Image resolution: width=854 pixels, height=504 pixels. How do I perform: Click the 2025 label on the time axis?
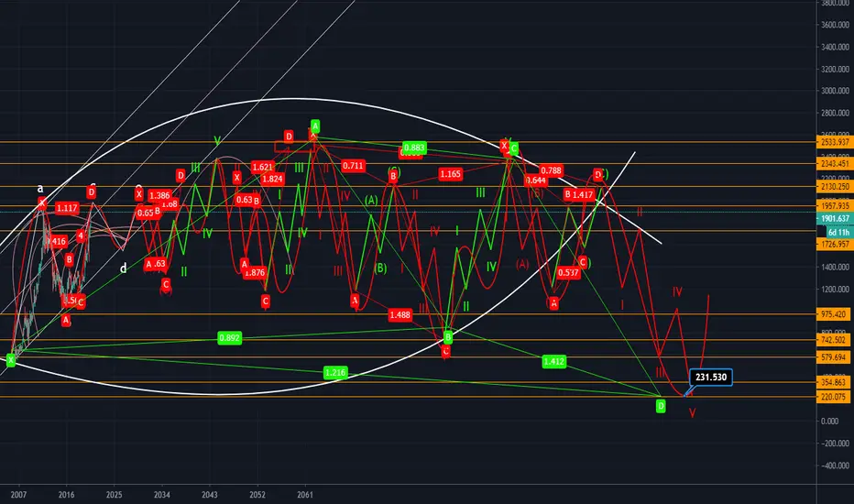[x=114, y=495]
